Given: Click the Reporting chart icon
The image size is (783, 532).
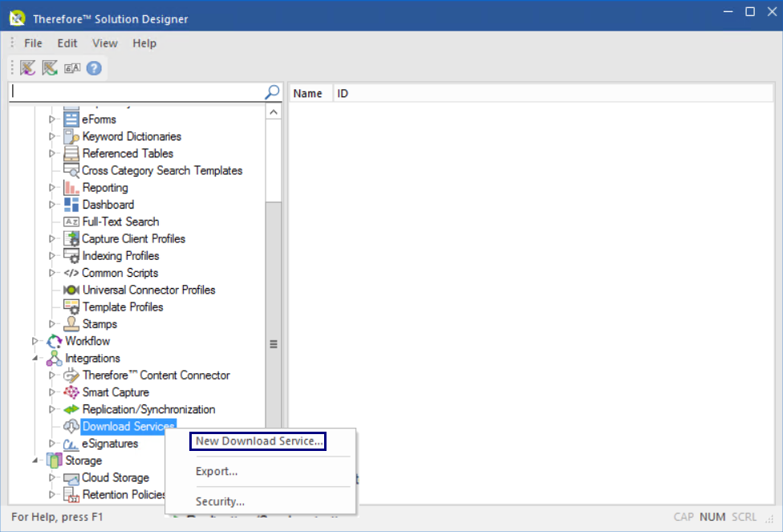Looking at the screenshot, I should point(71,187).
